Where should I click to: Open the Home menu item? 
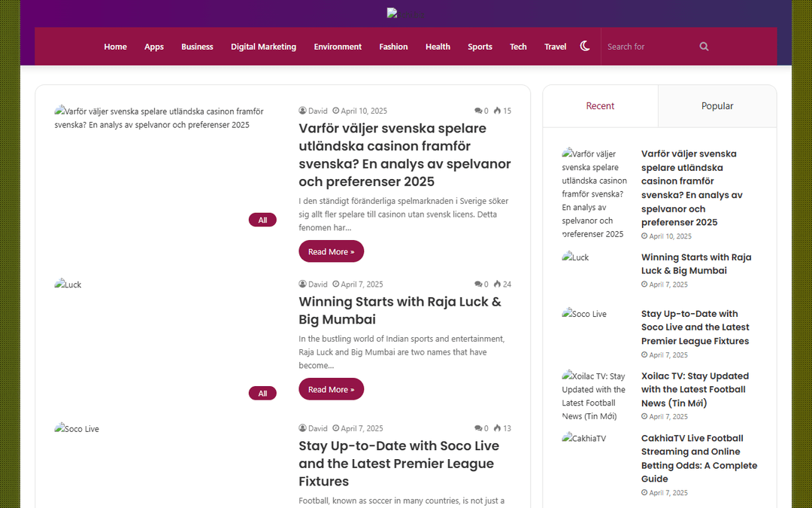[x=115, y=47]
